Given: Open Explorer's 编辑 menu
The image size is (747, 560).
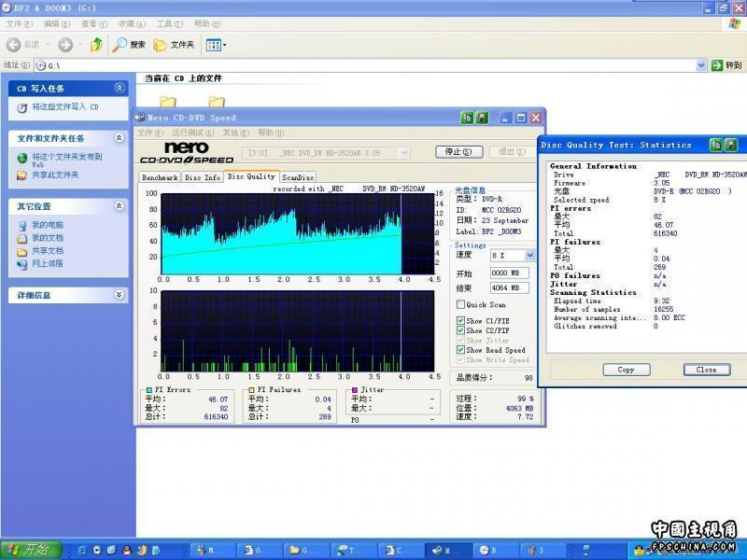Looking at the screenshot, I should pos(57,24).
